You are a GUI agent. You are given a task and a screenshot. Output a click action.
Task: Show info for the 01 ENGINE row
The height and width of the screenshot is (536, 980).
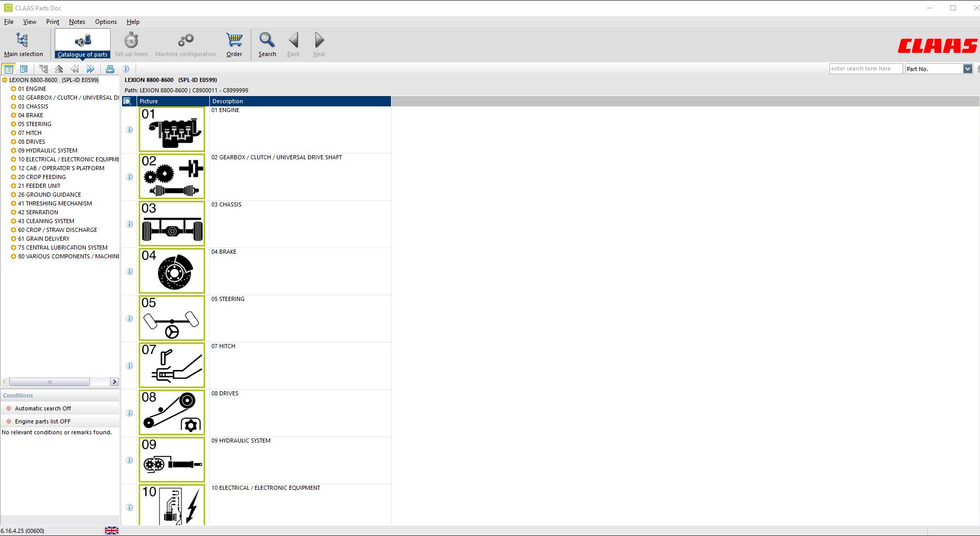click(x=129, y=130)
